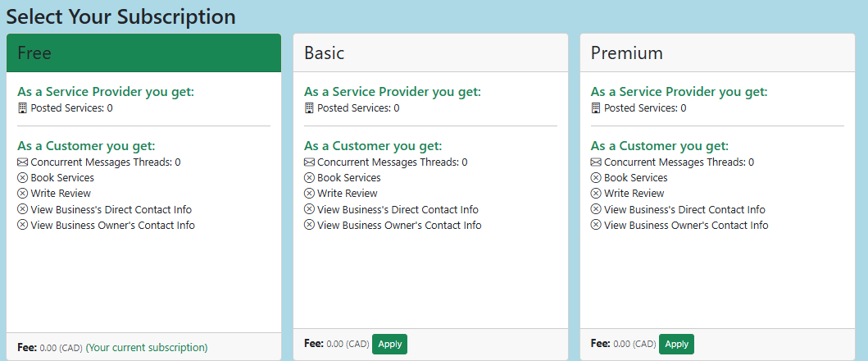Apply for the Basic subscription

[x=389, y=344]
